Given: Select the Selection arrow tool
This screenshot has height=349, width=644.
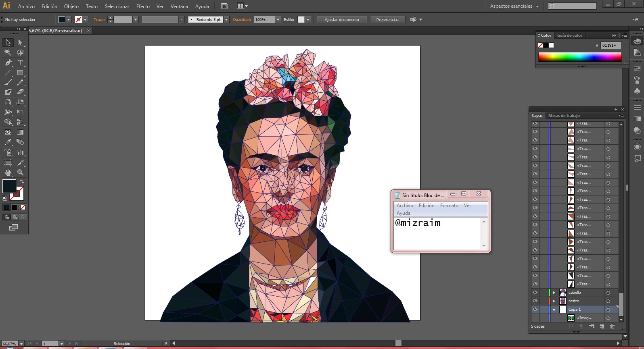Looking at the screenshot, I should tap(8, 43).
